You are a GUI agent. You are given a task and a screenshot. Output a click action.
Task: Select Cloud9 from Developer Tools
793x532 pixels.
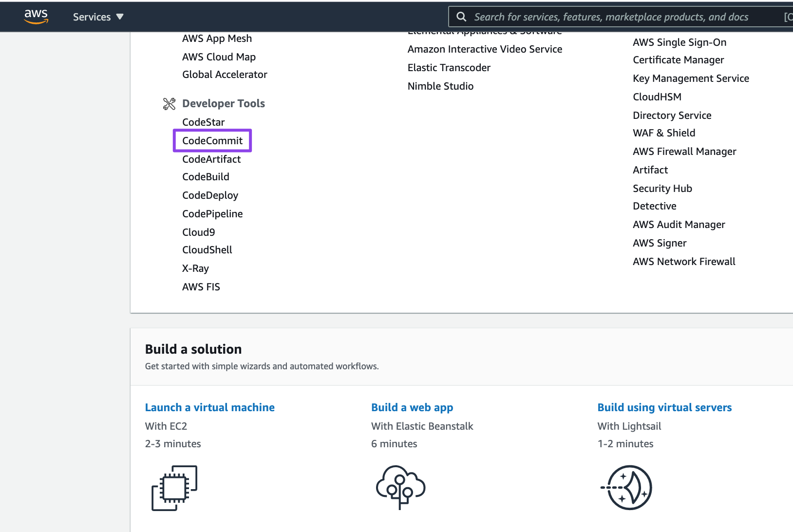pos(198,232)
